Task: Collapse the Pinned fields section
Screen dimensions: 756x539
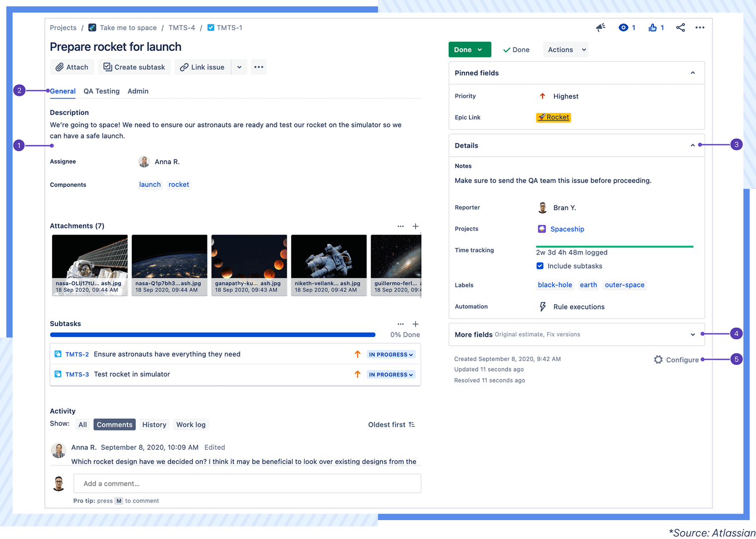Action: click(x=692, y=73)
